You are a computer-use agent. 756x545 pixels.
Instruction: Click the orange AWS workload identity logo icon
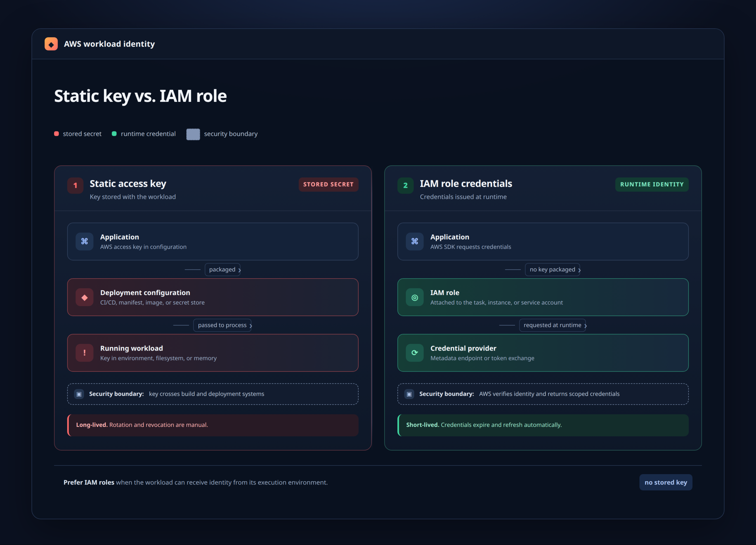[51, 44]
